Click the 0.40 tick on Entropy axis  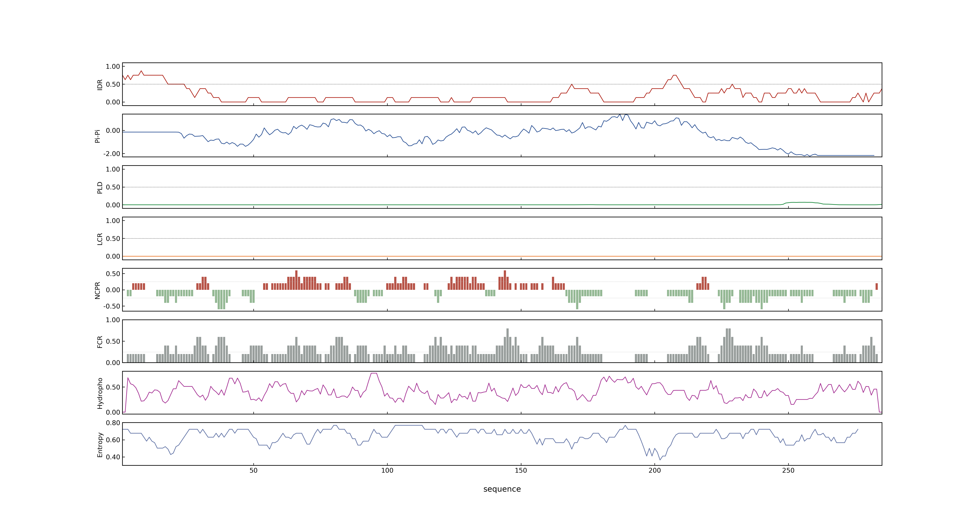113,457
